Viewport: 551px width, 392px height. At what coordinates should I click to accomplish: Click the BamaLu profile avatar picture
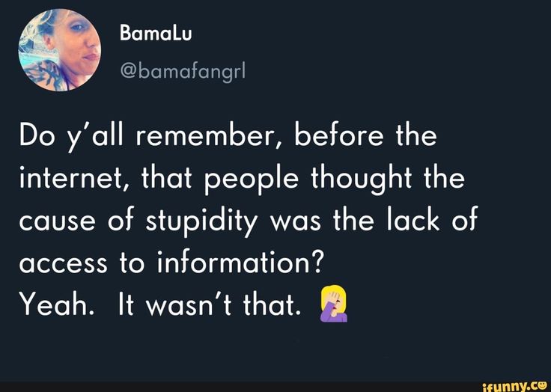click(x=61, y=49)
